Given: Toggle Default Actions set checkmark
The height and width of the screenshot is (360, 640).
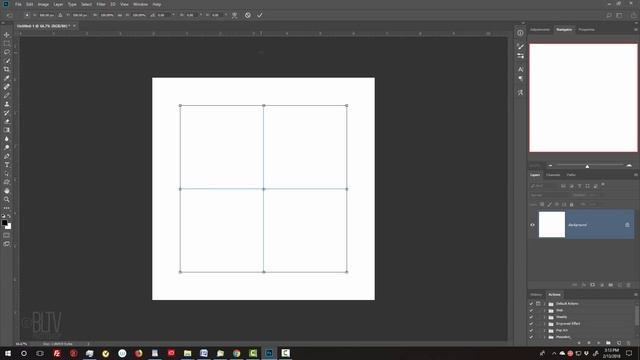Looking at the screenshot, I should tap(531, 304).
